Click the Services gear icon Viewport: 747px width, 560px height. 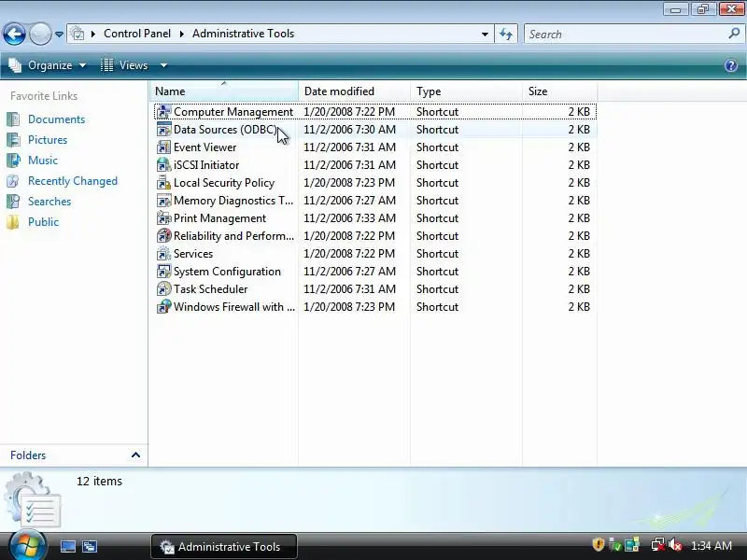[164, 253]
